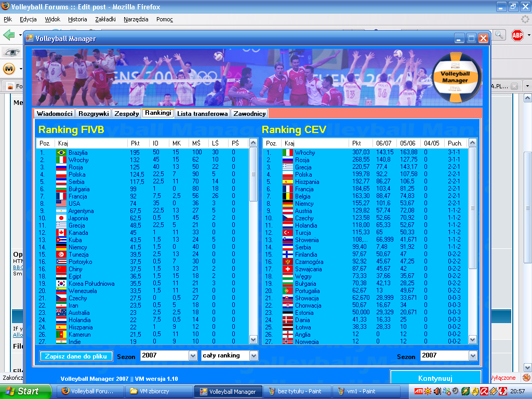The width and height of the screenshot is (532, 399).
Task: Click the Portugalia flag icon
Action: (288, 291)
